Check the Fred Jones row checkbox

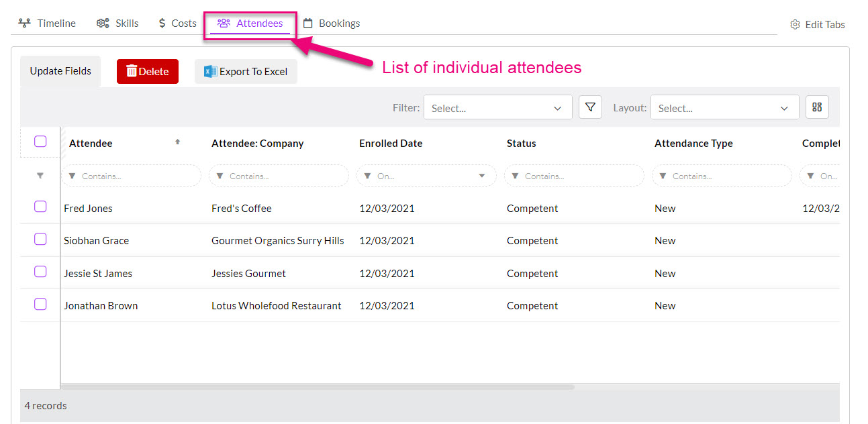tap(40, 207)
